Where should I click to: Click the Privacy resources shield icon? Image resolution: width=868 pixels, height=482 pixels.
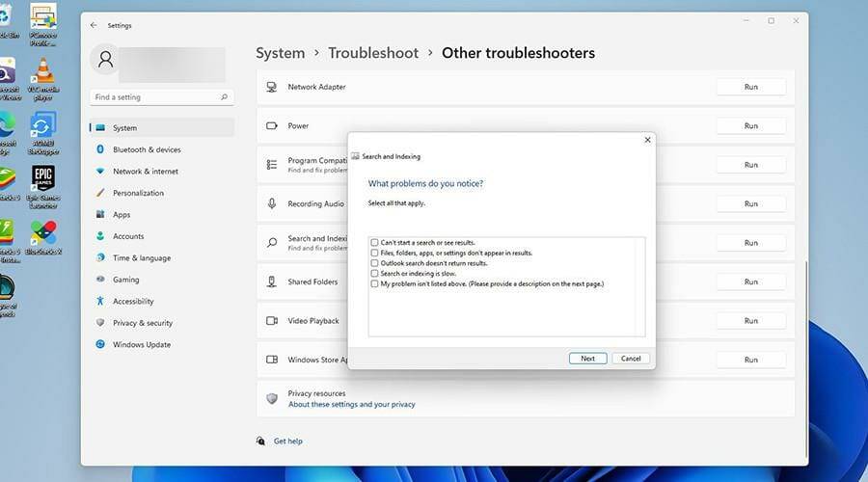(272, 398)
